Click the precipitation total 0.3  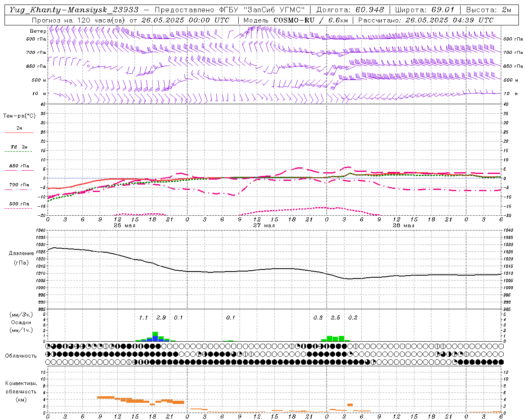[318, 318]
